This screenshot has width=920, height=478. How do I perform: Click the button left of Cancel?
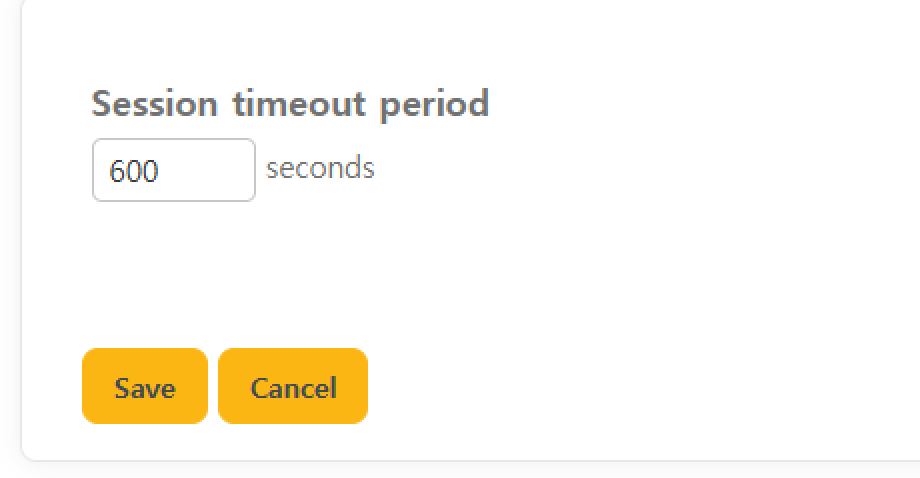[145, 387]
